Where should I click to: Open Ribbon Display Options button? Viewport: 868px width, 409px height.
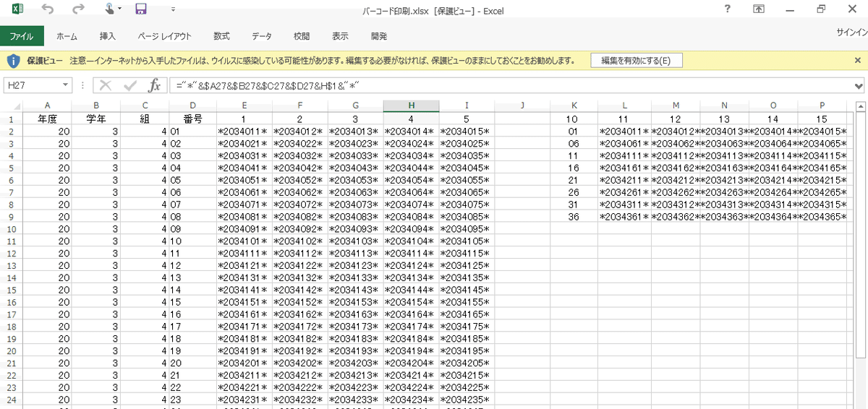[x=759, y=9]
